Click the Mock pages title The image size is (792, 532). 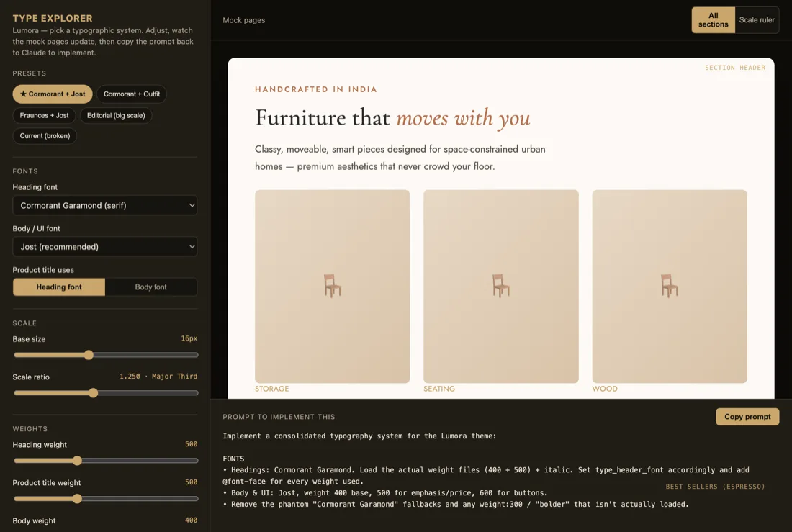(x=244, y=20)
